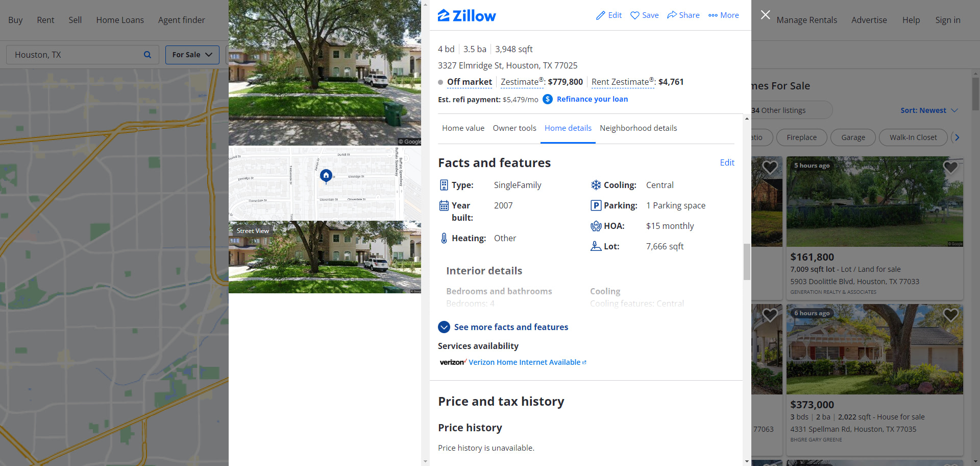Edit the Facts and features section
Image resolution: width=980 pixels, height=466 pixels.
click(727, 162)
